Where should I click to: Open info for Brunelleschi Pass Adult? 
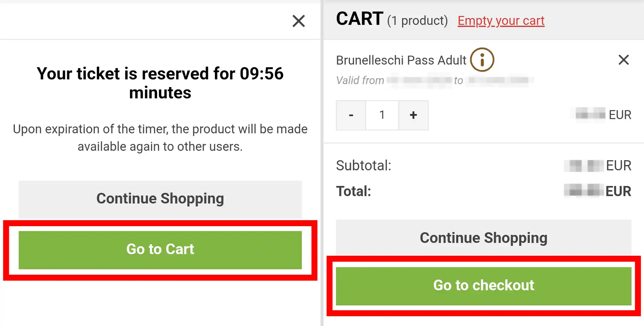coord(482,60)
